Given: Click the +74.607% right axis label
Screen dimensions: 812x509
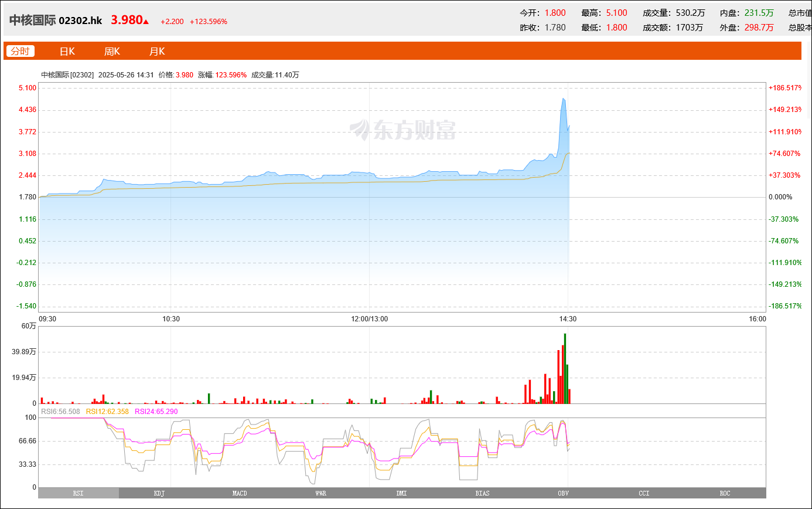Looking at the screenshot, I should click(x=784, y=154).
